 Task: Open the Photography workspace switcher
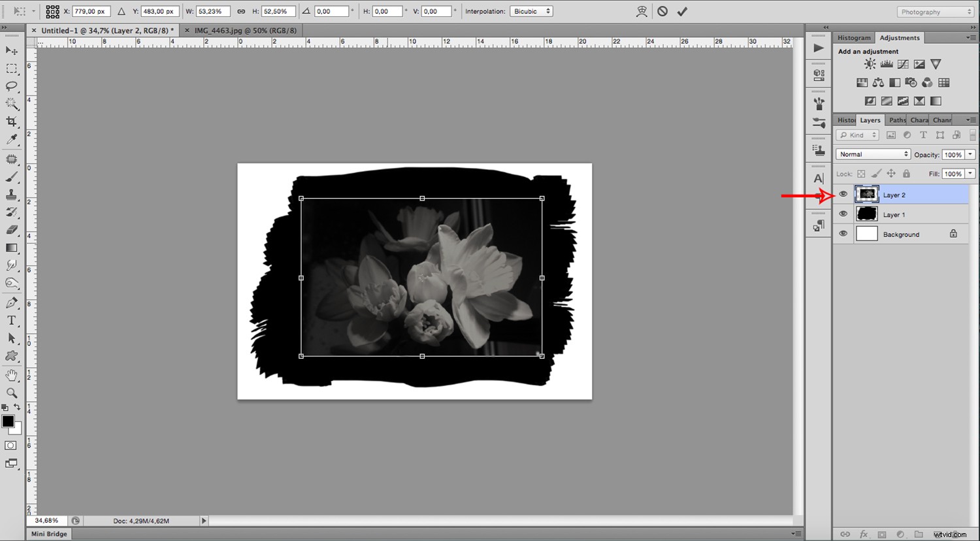click(934, 11)
